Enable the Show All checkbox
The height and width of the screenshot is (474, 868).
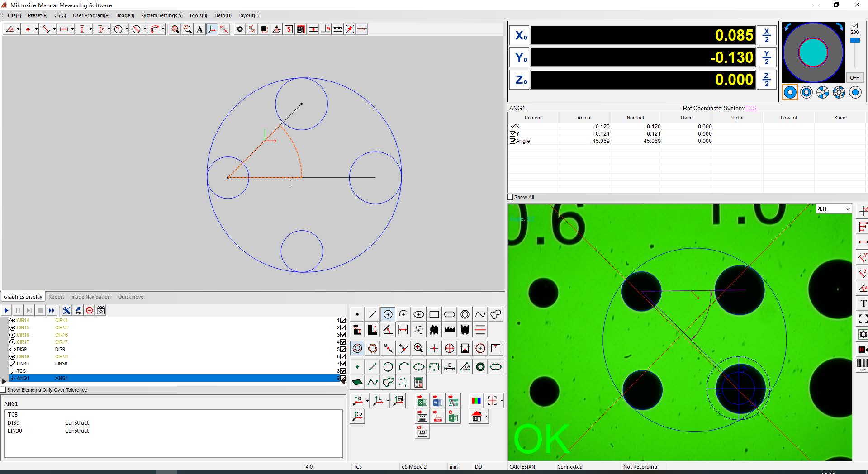(510, 197)
